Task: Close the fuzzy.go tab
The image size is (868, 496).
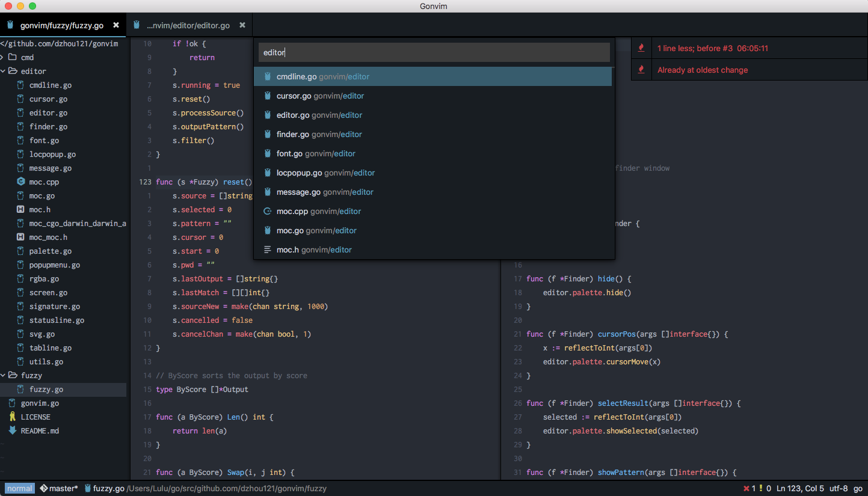Action: [x=116, y=25]
